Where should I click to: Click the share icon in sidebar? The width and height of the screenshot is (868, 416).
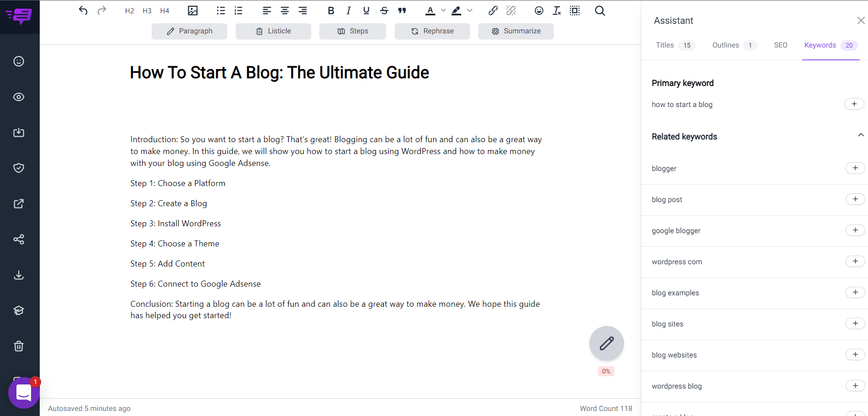(19, 239)
